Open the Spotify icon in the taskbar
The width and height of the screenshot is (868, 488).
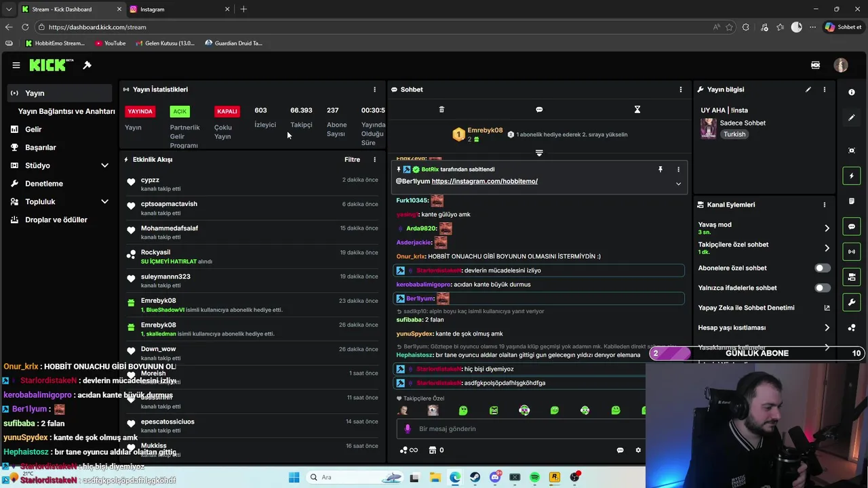click(x=535, y=477)
